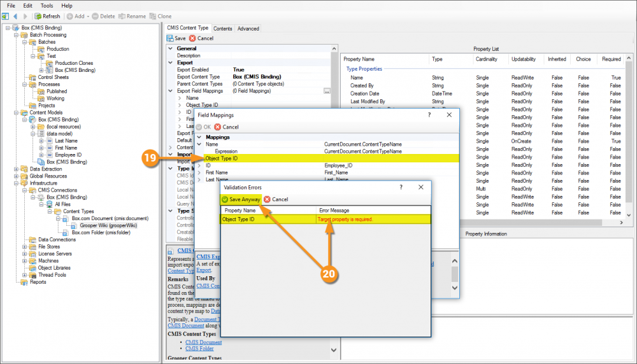The height and width of the screenshot is (364, 637).
Task: Click the Refresh toolbar icon
Action: (38, 17)
